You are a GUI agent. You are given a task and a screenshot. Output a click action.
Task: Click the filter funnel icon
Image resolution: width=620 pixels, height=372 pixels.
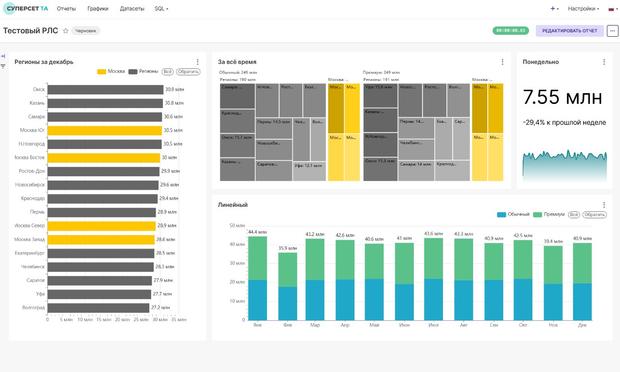coord(3,66)
